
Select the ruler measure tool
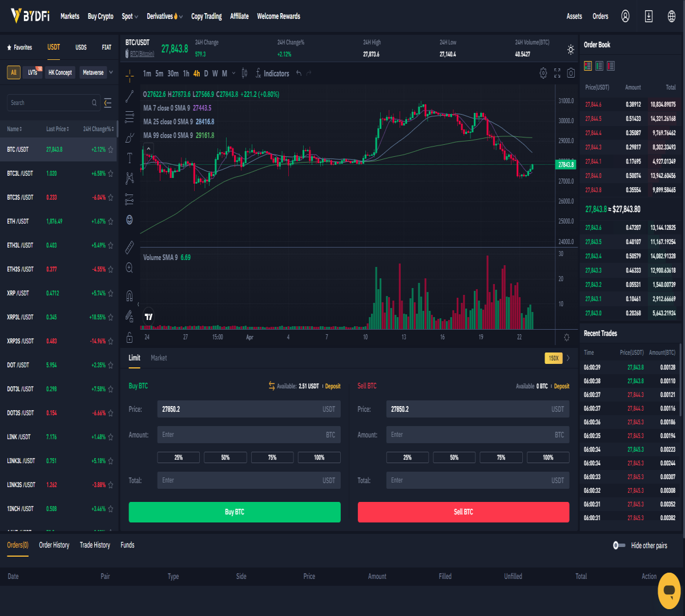coord(130,247)
